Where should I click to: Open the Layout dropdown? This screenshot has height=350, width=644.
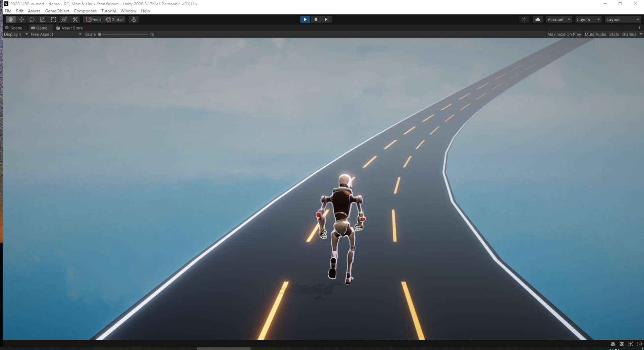(622, 19)
